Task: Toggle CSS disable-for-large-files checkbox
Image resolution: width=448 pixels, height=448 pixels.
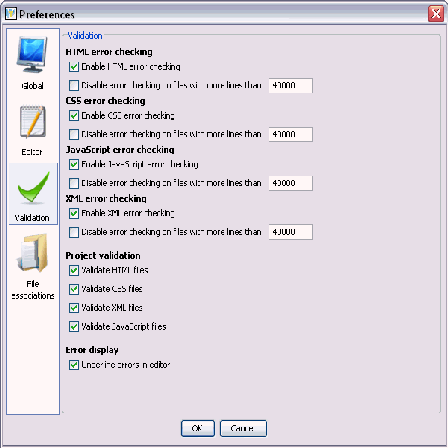Action: coord(74,134)
